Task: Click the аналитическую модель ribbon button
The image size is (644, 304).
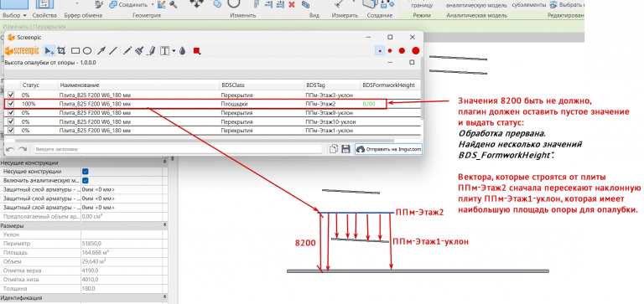Action: (x=476, y=5)
